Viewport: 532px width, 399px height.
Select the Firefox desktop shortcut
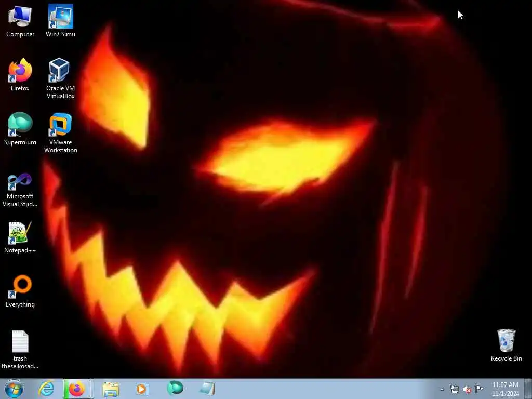point(20,75)
